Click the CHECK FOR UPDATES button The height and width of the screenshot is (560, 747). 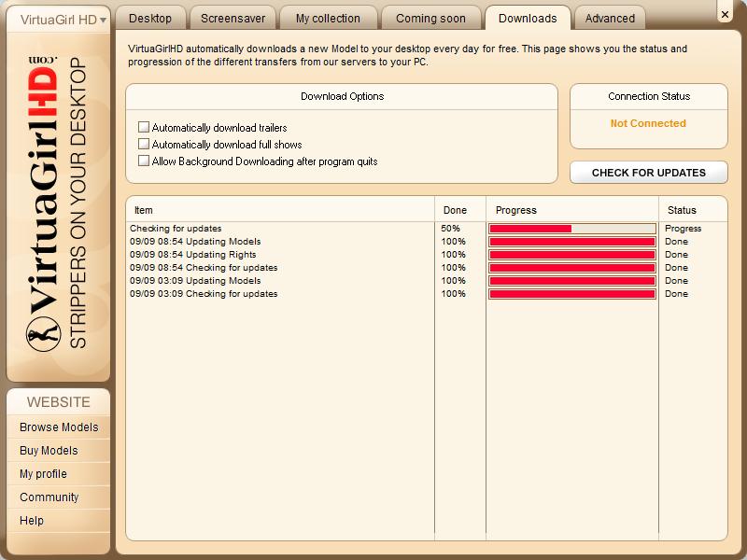point(649,173)
